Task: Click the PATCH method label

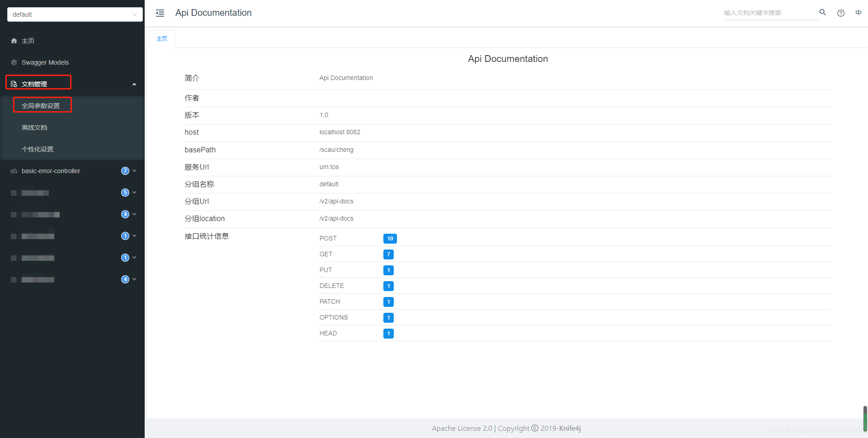Action: 330,302
